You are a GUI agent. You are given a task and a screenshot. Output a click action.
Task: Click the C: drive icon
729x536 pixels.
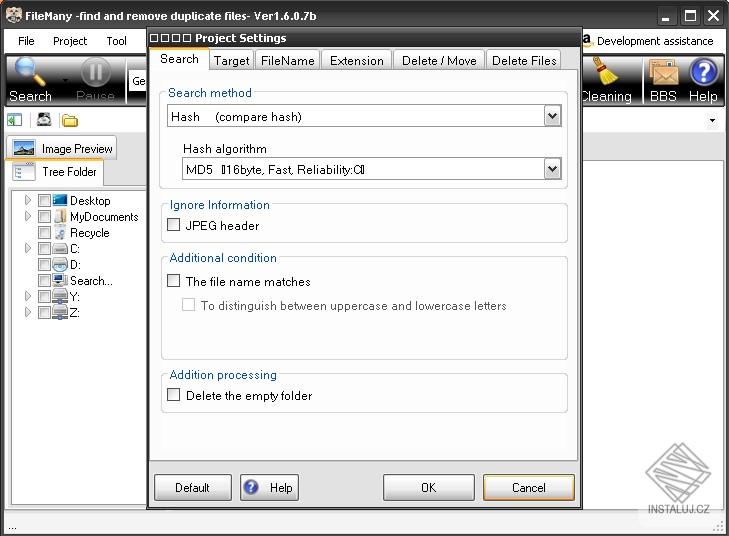(x=60, y=249)
